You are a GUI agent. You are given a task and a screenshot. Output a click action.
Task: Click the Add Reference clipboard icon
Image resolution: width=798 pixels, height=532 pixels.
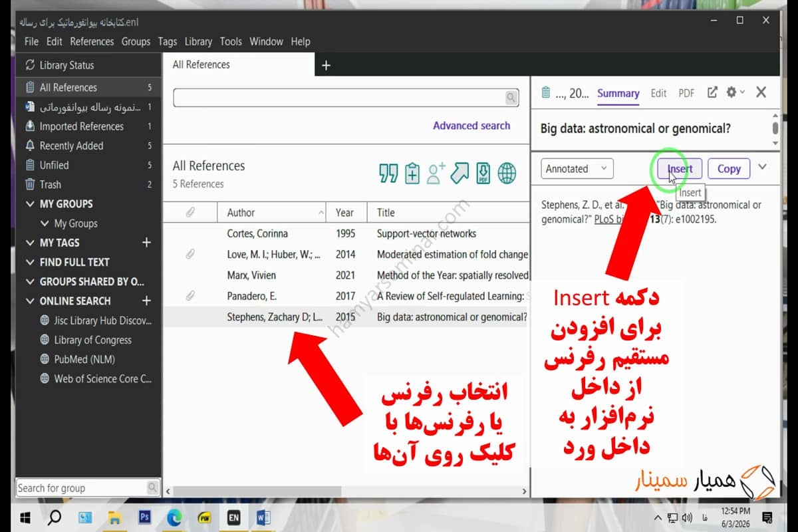[412, 173]
